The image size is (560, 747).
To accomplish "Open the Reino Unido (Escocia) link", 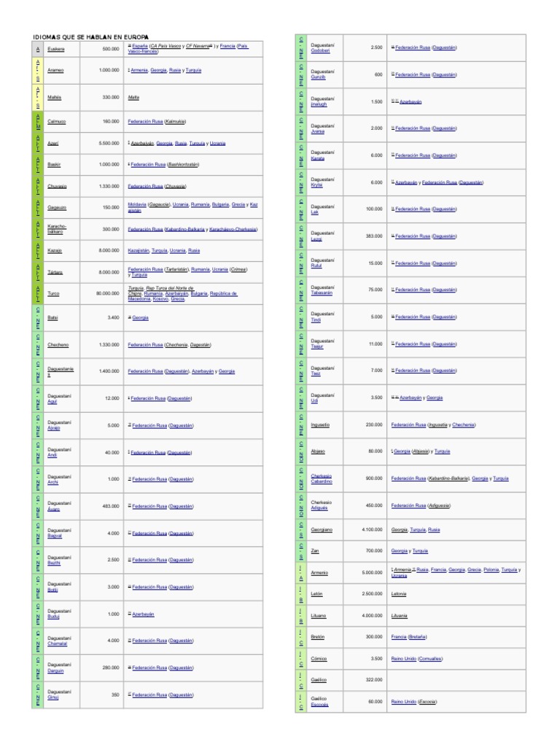I will 414,703.
